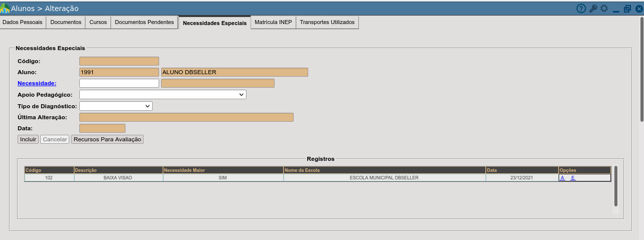Open the help question mark icon

pyautogui.click(x=581, y=9)
